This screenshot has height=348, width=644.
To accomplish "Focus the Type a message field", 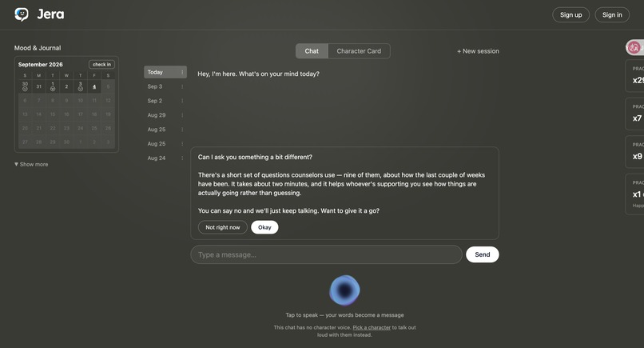I will pos(327,254).
